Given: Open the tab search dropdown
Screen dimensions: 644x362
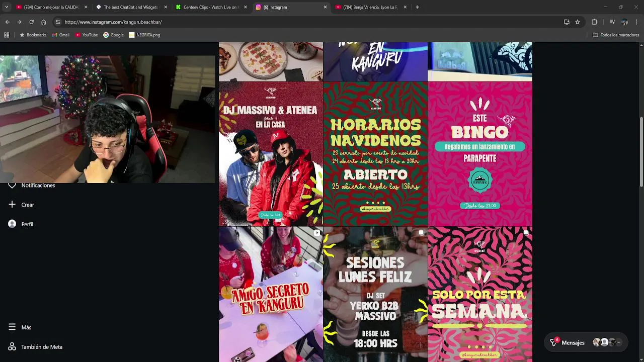Looking at the screenshot, I should pos(6,7).
